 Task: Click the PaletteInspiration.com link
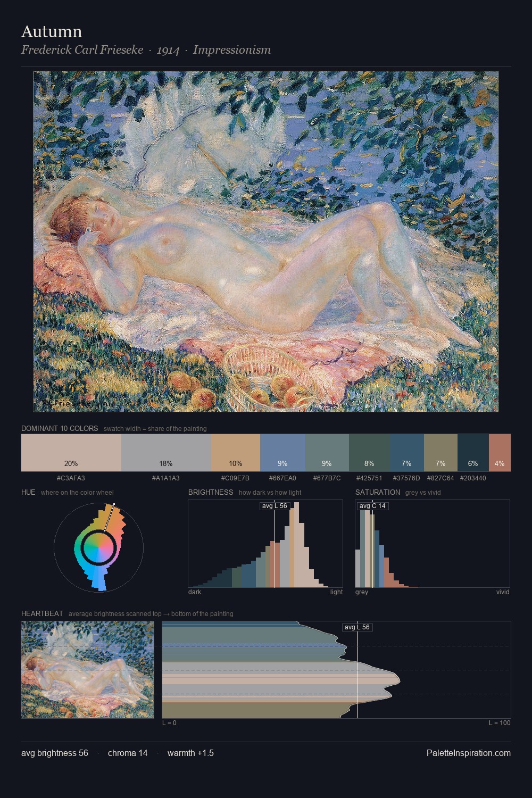(x=469, y=753)
